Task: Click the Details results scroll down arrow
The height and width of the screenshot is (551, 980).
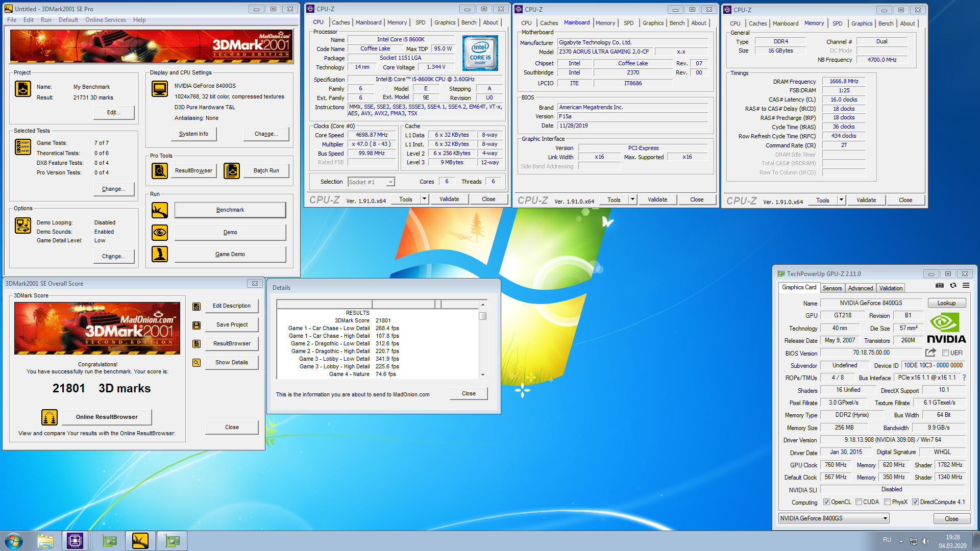Action: point(483,375)
